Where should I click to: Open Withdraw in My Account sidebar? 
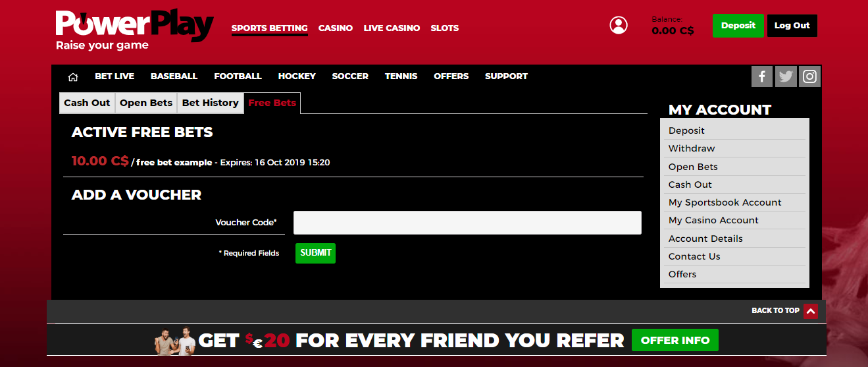click(692, 148)
